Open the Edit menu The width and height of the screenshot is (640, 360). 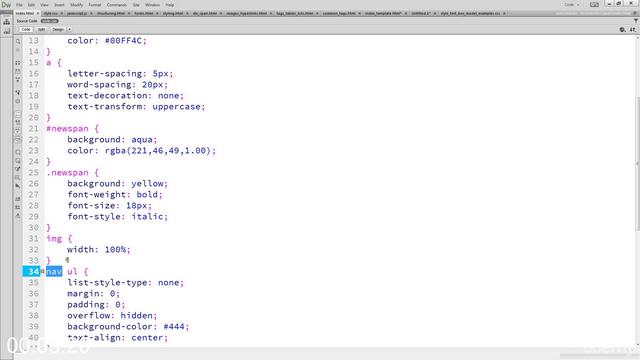pyautogui.click(x=31, y=5)
